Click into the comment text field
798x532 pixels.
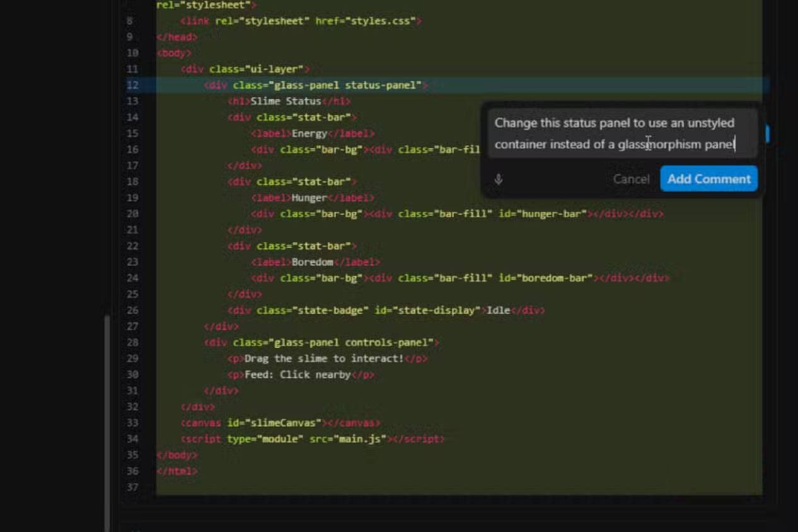pos(622,134)
